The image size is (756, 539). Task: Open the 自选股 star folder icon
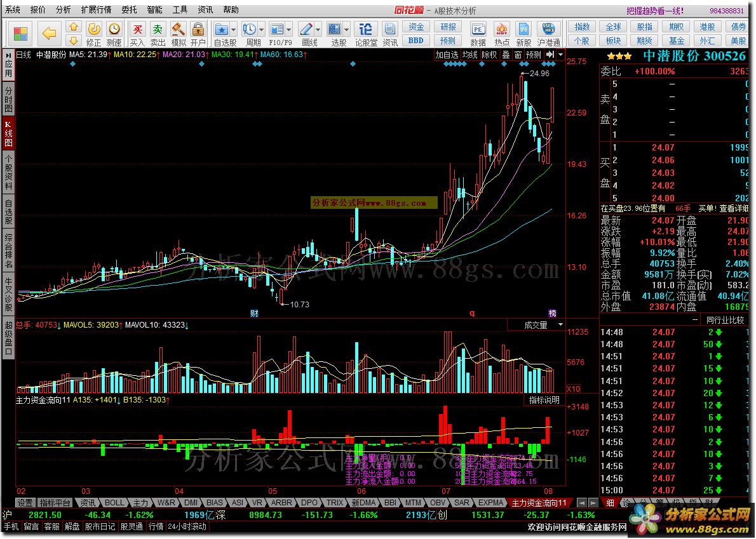click(221, 29)
